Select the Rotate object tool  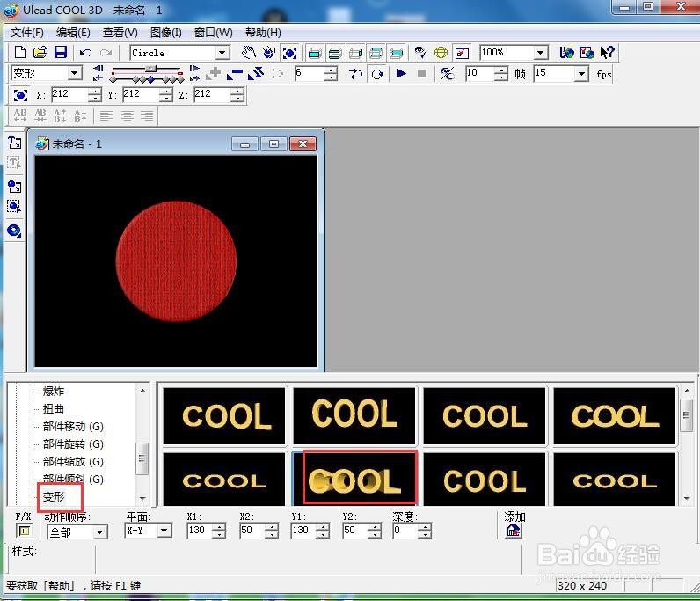pyautogui.click(x=269, y=53)
